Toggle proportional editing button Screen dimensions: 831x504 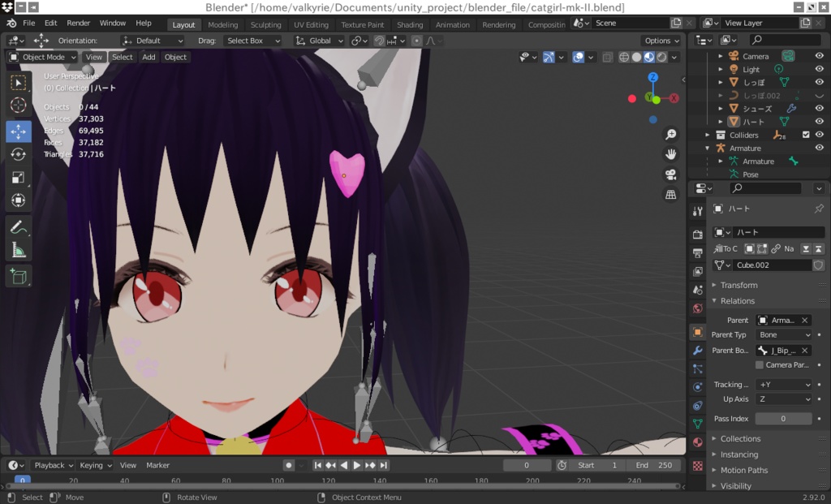click(417, 41)
